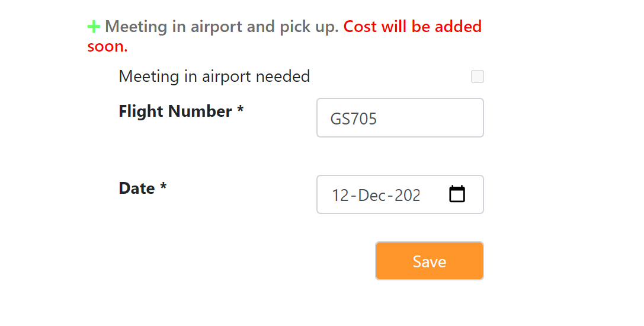
Task: Click the green plus icon
Action: coord(94,27)
